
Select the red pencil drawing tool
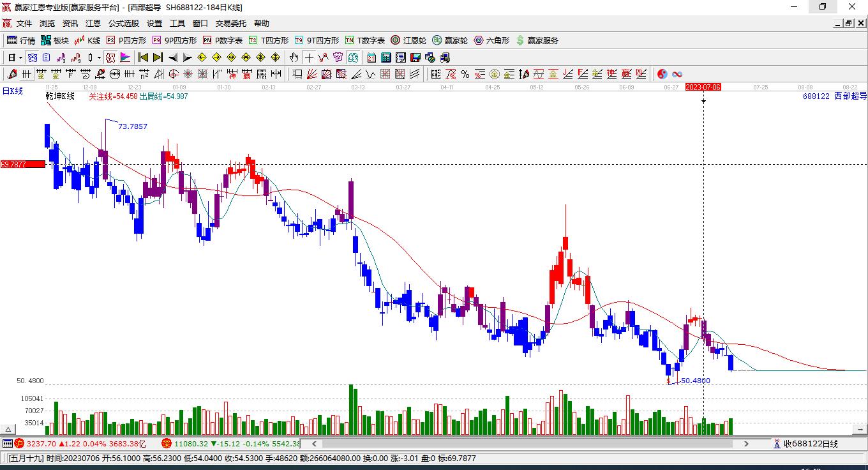[11, 74]
